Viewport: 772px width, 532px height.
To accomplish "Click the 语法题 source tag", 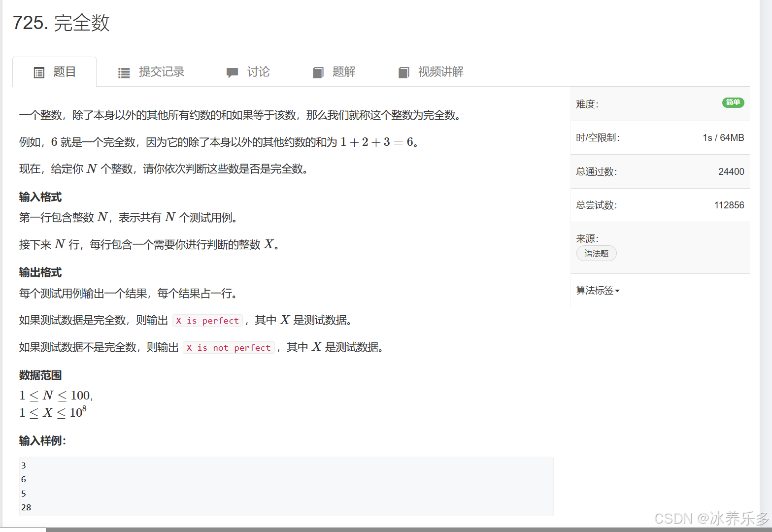I will pyautogui.click(x=596, y=253).
